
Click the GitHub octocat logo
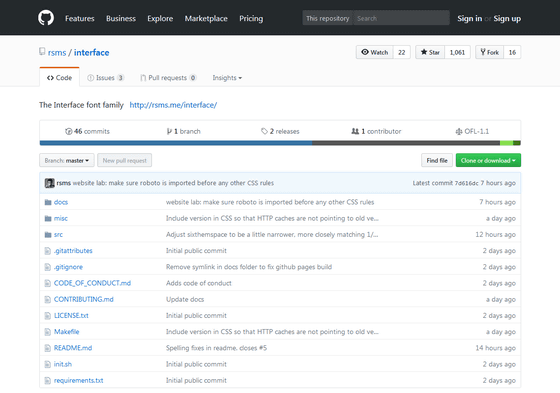(46, 18)
